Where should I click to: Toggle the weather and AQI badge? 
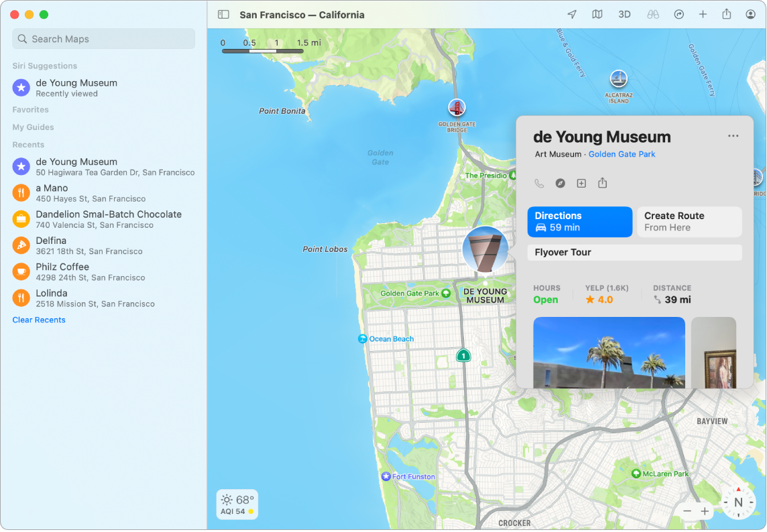click(237, 505)
